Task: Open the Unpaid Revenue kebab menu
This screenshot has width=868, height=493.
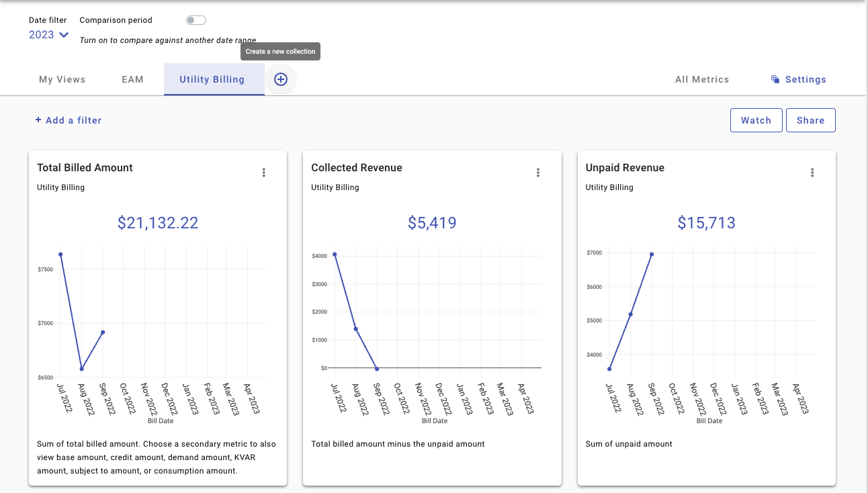Action: 812,172
